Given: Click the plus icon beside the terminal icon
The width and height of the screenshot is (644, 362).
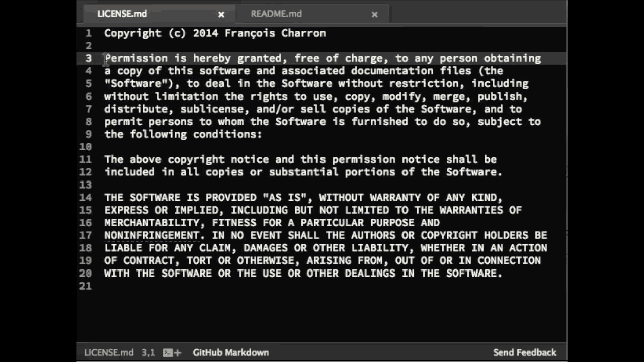Looking at the screenshot, I should coord(177,352).
